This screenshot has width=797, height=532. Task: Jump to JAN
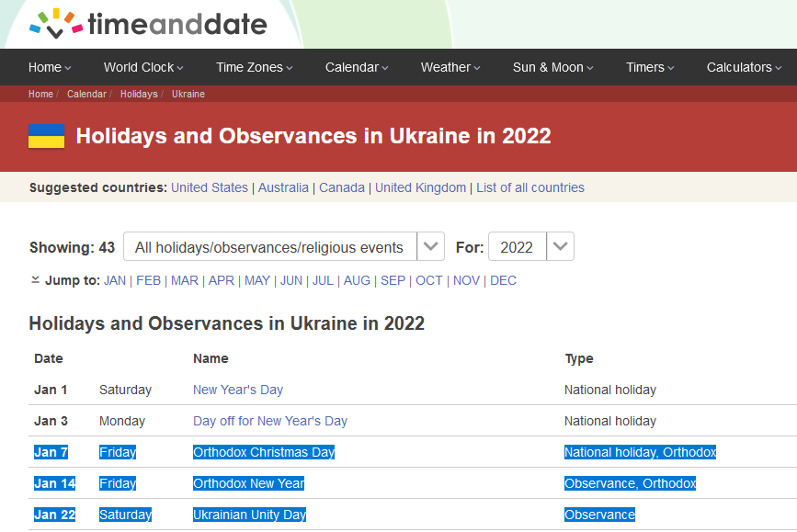pos(115,280)
